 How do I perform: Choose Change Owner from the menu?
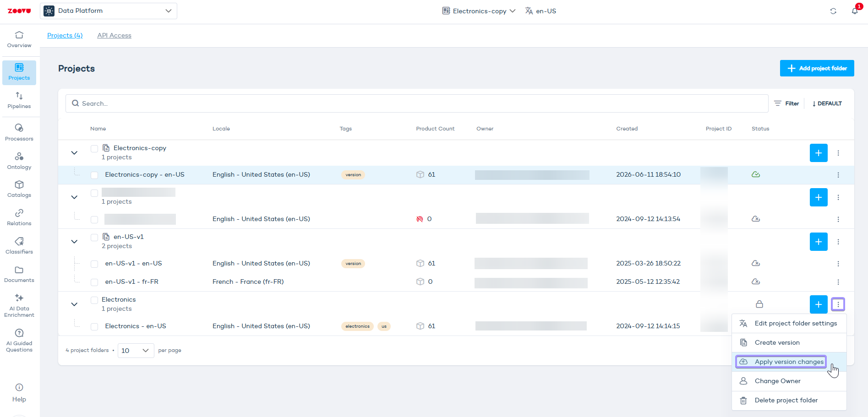789,381
